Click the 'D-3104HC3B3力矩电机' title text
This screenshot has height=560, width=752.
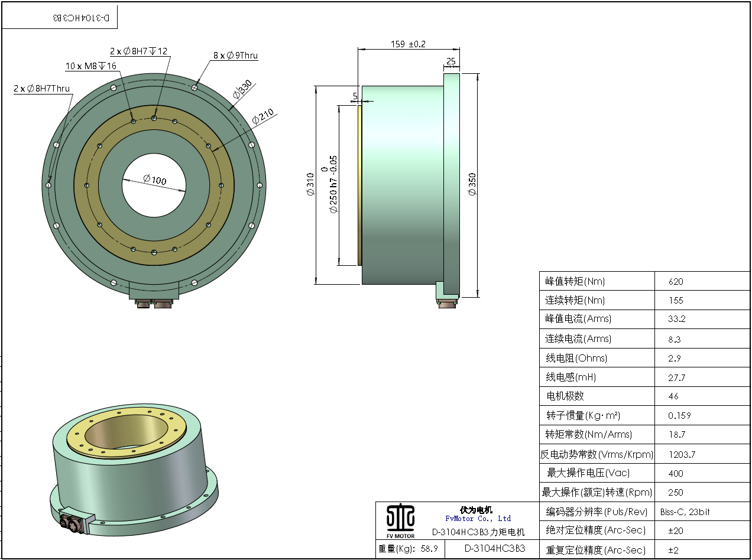tap(478, 532)
